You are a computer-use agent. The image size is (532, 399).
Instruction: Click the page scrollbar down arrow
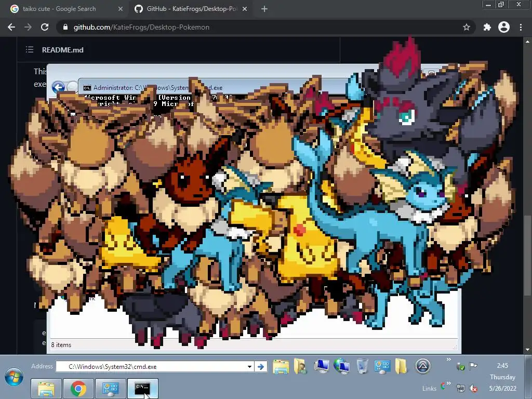(x=528, y=350)
